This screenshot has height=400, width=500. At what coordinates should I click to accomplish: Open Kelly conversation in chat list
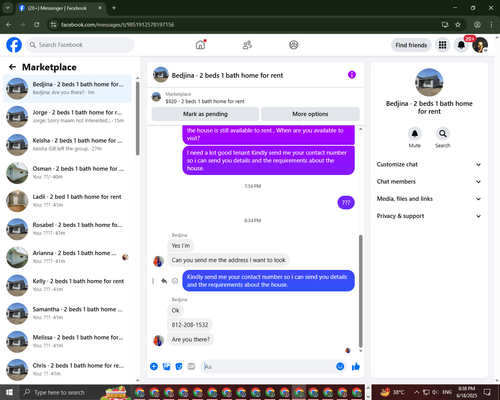[68, 285]
